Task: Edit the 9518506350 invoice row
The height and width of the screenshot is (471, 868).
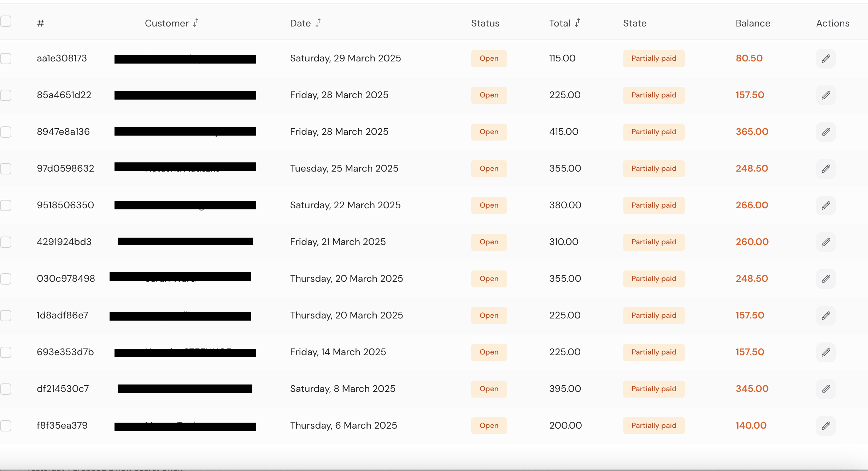Action: 826,205
